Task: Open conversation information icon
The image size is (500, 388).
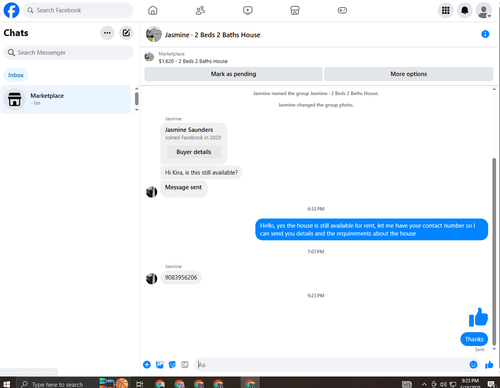Action: [x=485, y=34]
